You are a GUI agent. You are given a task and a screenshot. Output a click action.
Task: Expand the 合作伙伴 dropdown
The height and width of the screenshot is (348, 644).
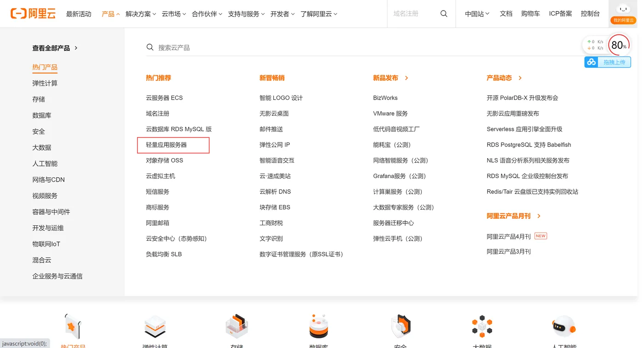207,14
